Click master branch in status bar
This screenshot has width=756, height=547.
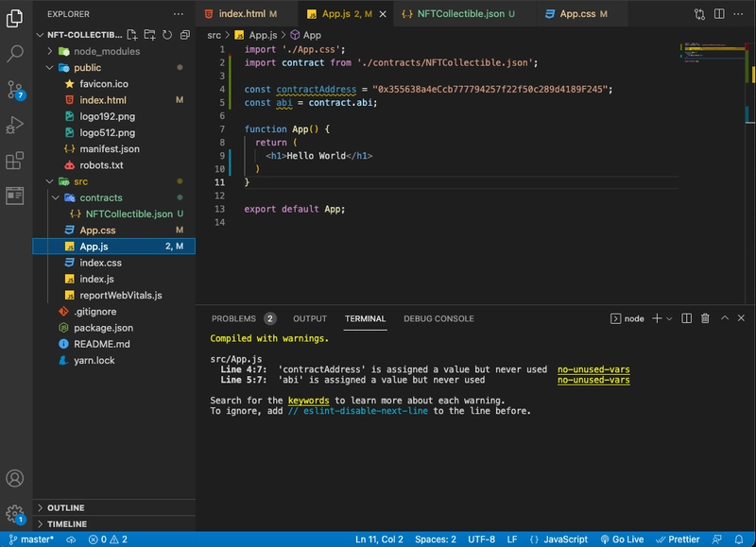tap(31, 539)
